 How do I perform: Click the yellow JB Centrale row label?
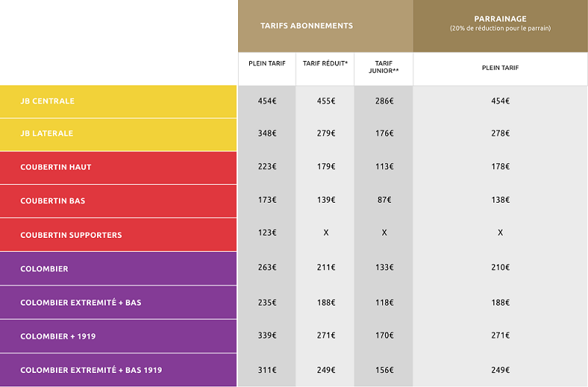coord(48,101)
